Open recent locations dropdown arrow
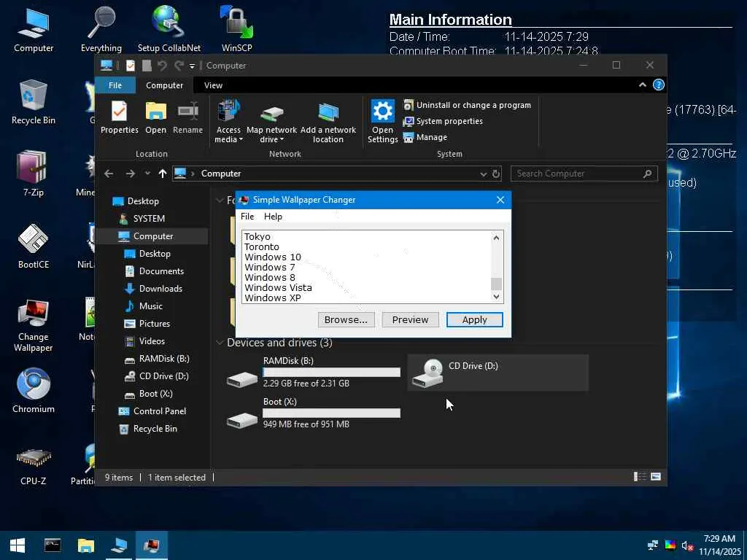Image resolution: width=747 pixels, height=560 pixels. 147,174
